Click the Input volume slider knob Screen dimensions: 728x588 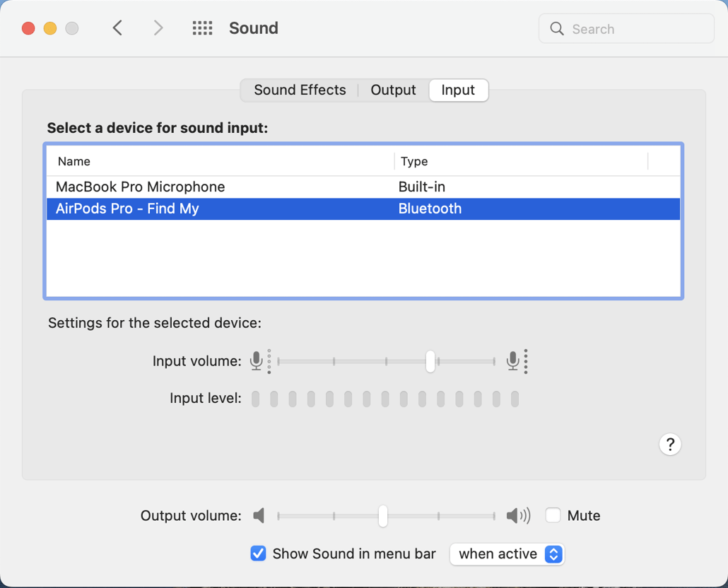[x=430, y=361]
